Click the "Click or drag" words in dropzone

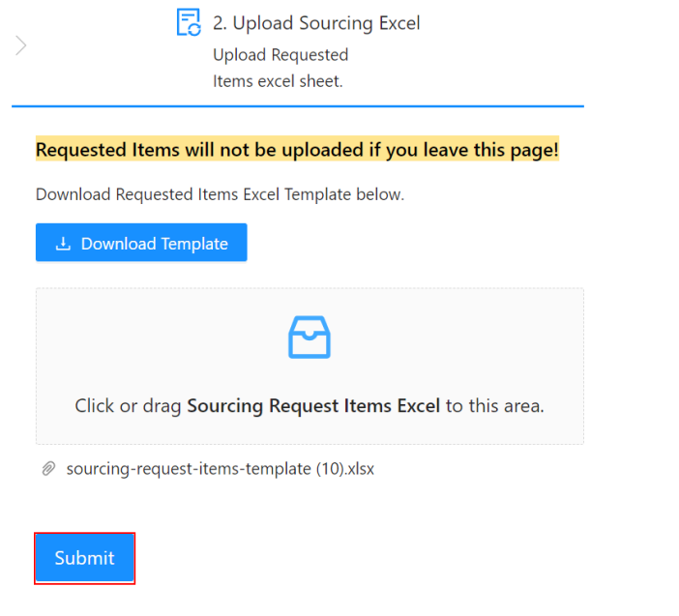128,406
